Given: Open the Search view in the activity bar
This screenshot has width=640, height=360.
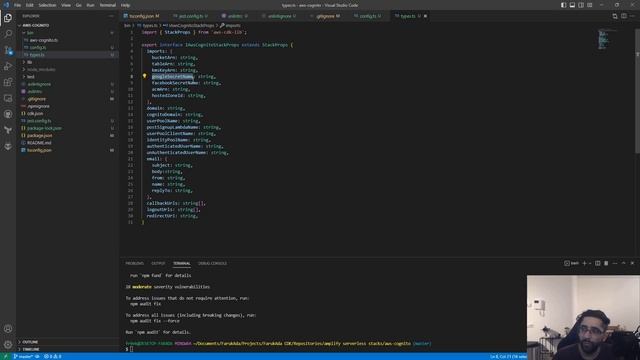Looking at the screenshot, I should [x=8, y=34].
